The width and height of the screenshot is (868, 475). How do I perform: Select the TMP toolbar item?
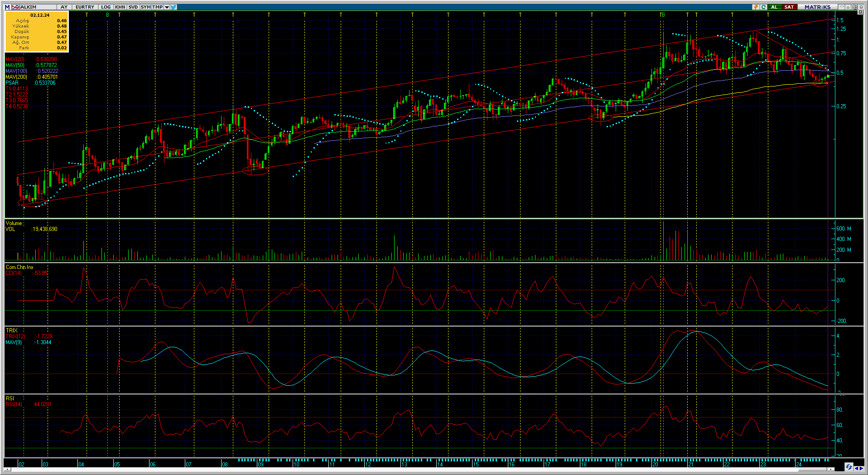(x=157, y=7)
